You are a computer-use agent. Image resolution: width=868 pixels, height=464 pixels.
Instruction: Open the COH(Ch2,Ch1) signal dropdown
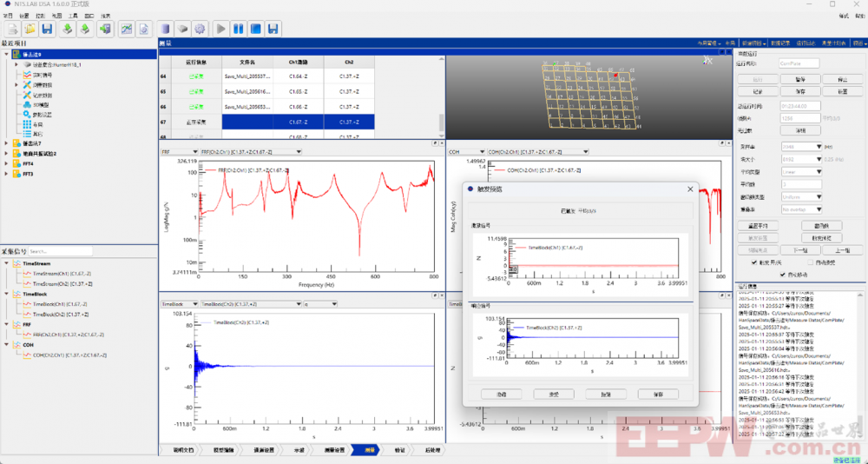(537, 152)
